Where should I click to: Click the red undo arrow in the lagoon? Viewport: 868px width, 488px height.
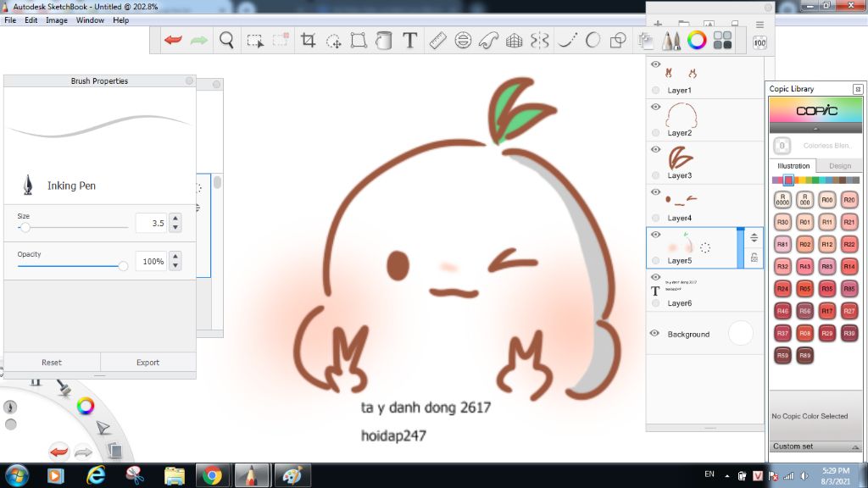[x=58, y=452]
